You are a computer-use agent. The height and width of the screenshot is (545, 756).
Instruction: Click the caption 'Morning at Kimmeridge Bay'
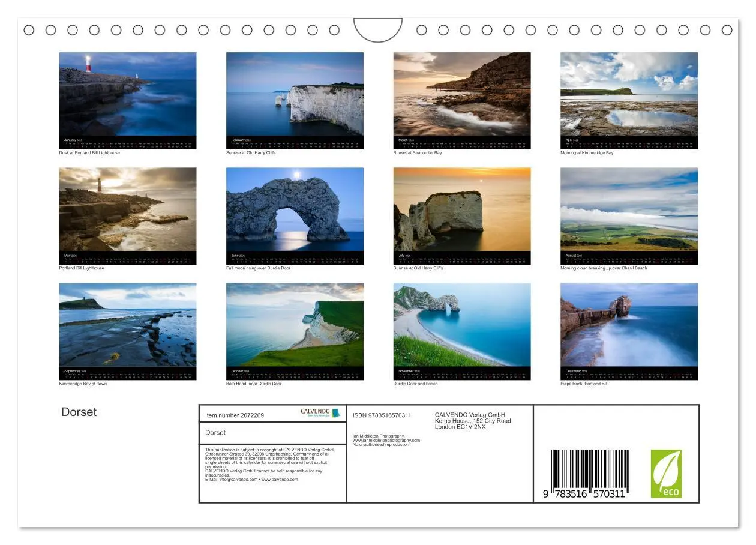click(x=587, y=153)
